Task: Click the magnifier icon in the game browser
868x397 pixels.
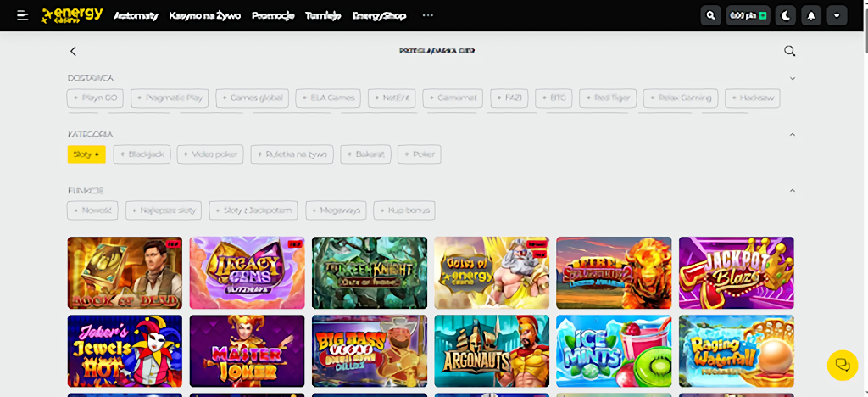Action: point(789,51)
